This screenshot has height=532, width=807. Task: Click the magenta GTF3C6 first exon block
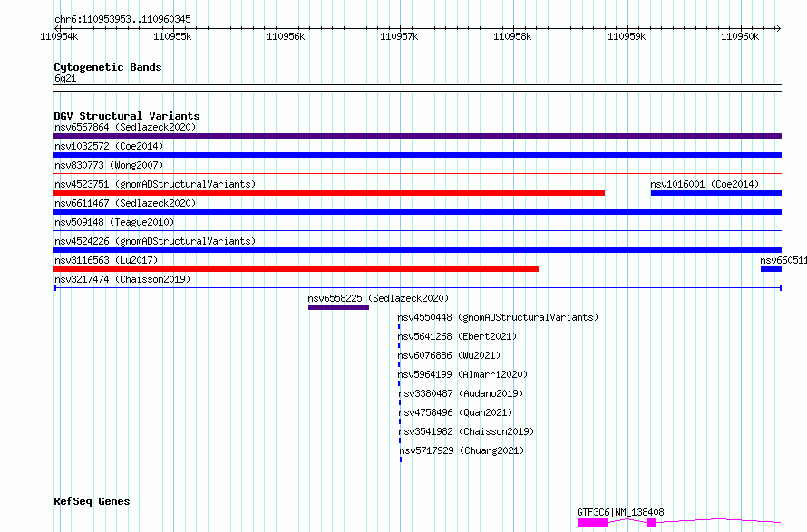tap(593, 523)
